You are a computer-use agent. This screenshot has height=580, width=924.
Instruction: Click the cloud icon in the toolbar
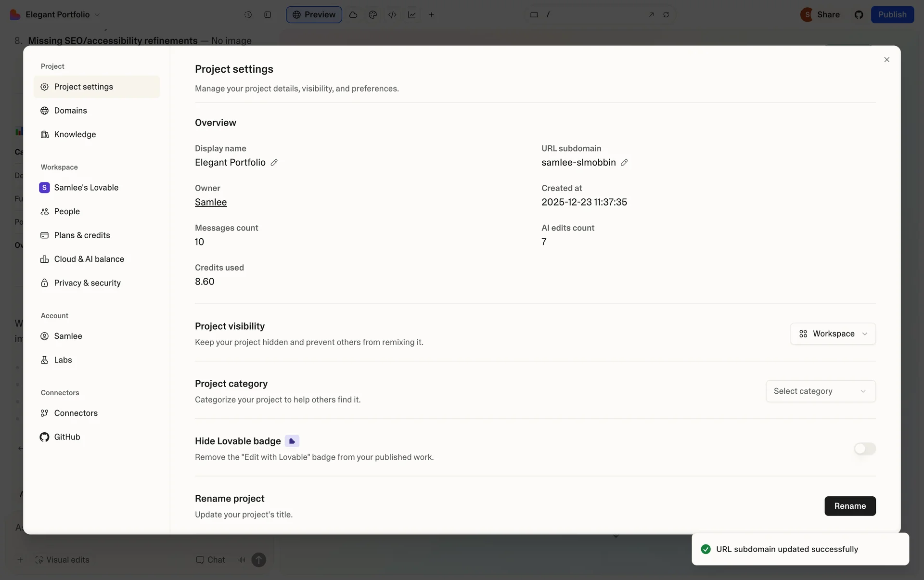coord(353,14)
